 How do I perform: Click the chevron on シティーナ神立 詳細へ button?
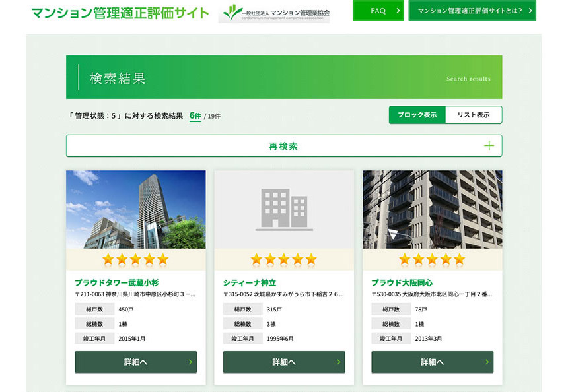[x=338, y=362]
